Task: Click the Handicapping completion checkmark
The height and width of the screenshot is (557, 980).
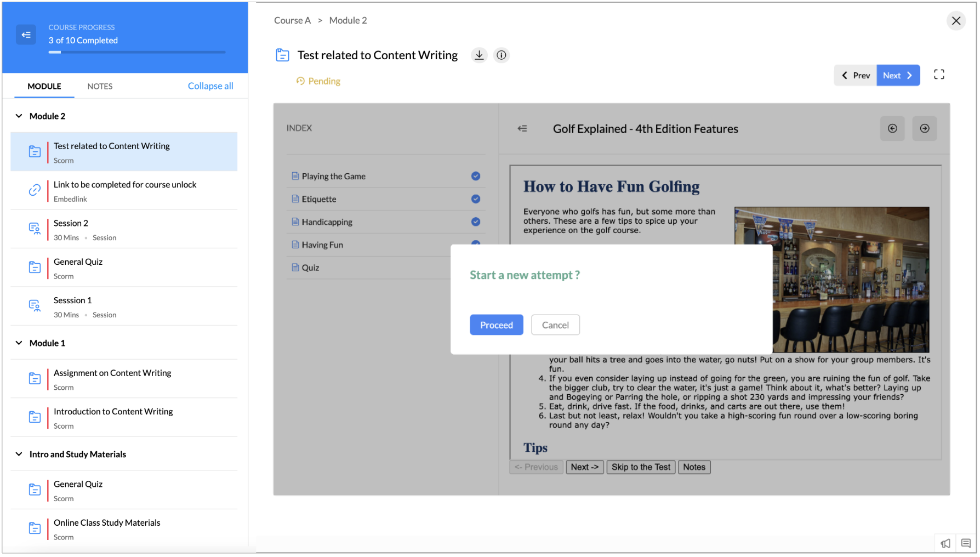Action: pyautogui.click(x=476, y=222)
